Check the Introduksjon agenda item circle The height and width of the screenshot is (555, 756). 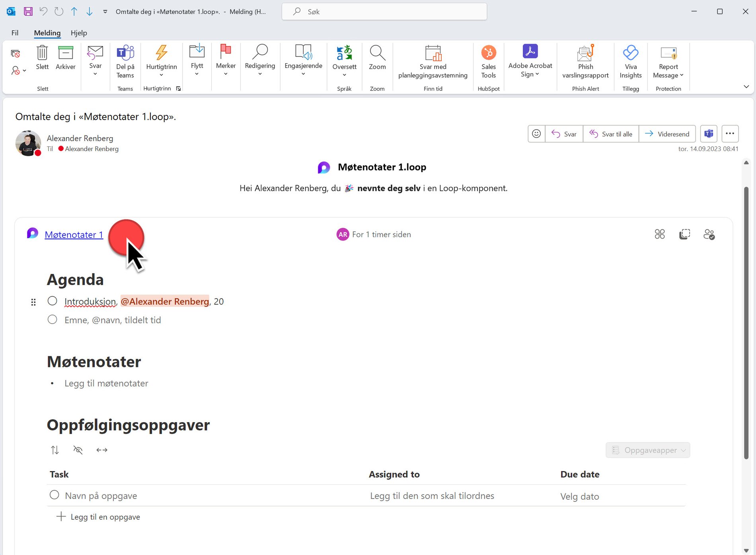52,301
